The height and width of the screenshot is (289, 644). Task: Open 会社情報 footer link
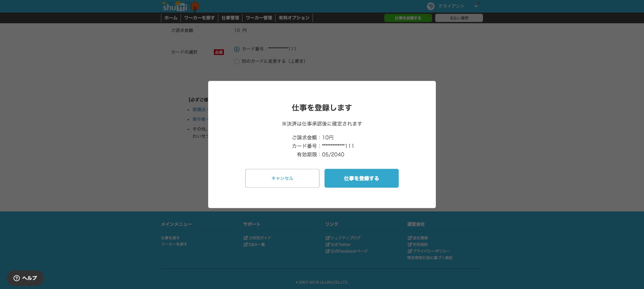[x=420, y=238]
